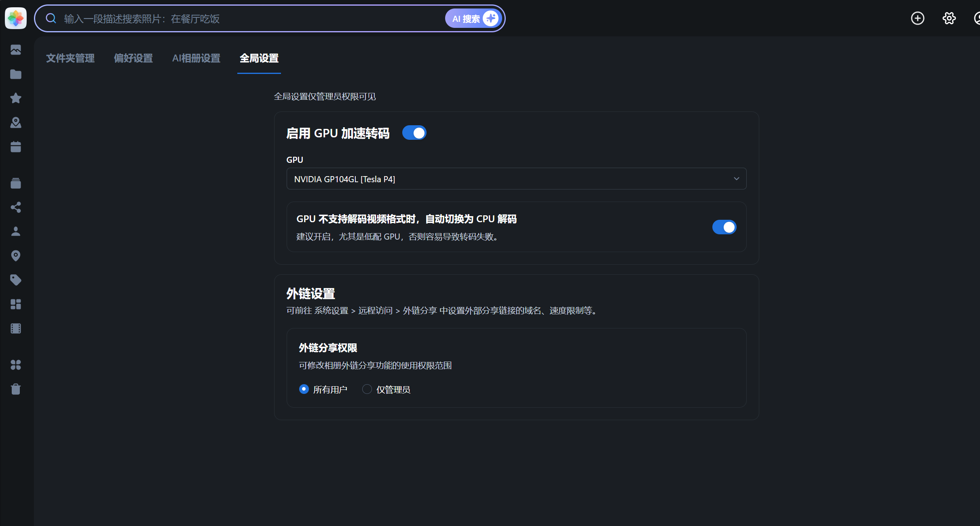This screenshot has width=980, height=526.
Task: Disable GPU accelerated transcoding toggle
Action: [x=414, y=133]
